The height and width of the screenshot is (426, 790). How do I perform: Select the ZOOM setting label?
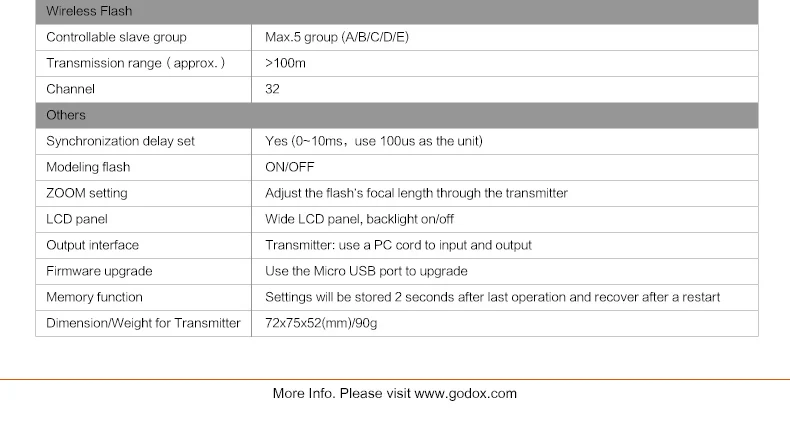(x=87, y=193)
